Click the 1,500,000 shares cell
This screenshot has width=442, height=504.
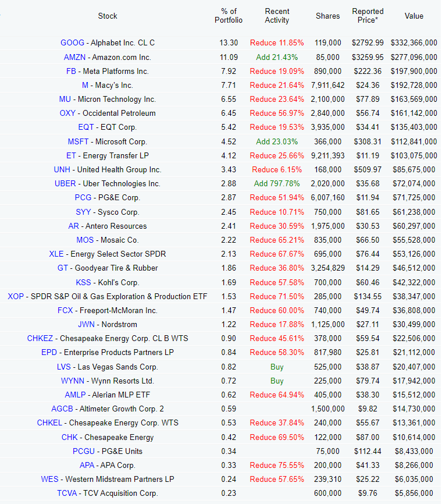(x=327, y=409)
